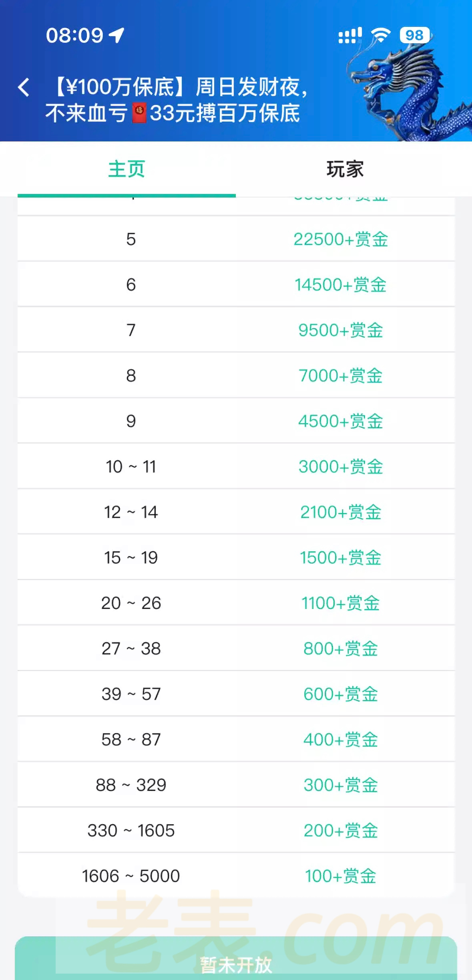Tap the battery level indicator

[x=415, y=35]
